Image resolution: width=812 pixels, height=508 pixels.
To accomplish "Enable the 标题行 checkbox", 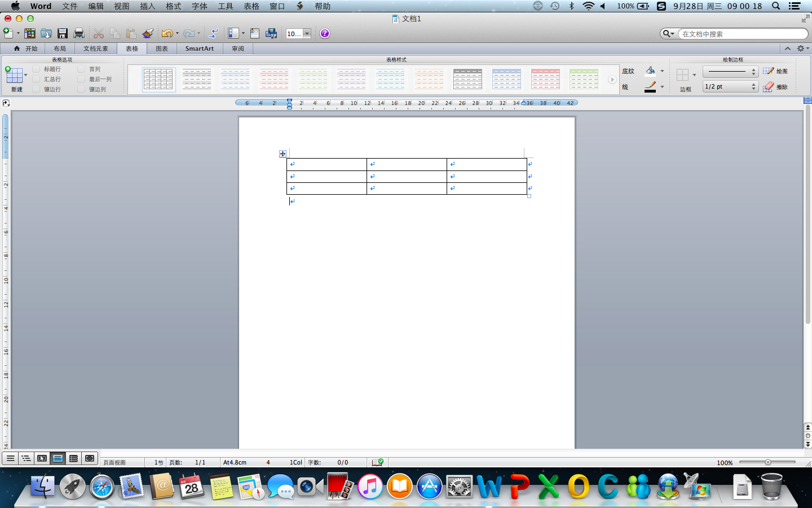I will (36, 69).
